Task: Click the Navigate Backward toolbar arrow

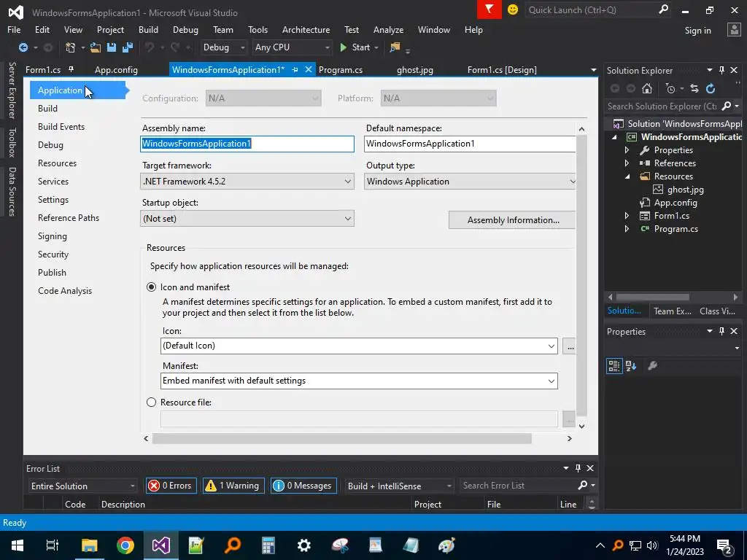Action: (23, 47)
